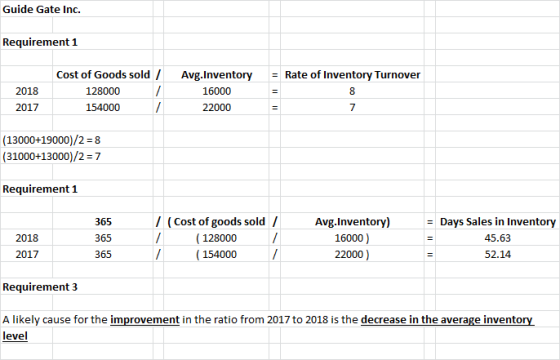This screenshot has width=560, height=360.
Task: Select the 45.63 days result cell
Action: click(498, 238)
